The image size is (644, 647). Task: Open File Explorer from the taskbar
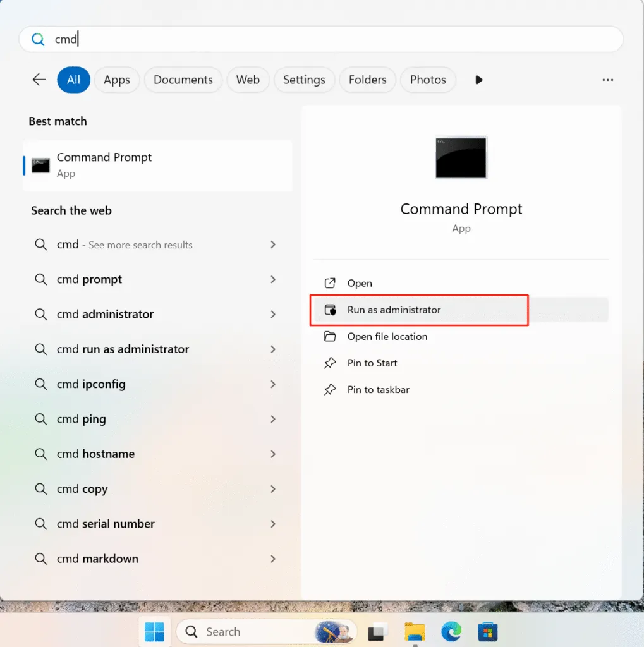pos(414,631)
